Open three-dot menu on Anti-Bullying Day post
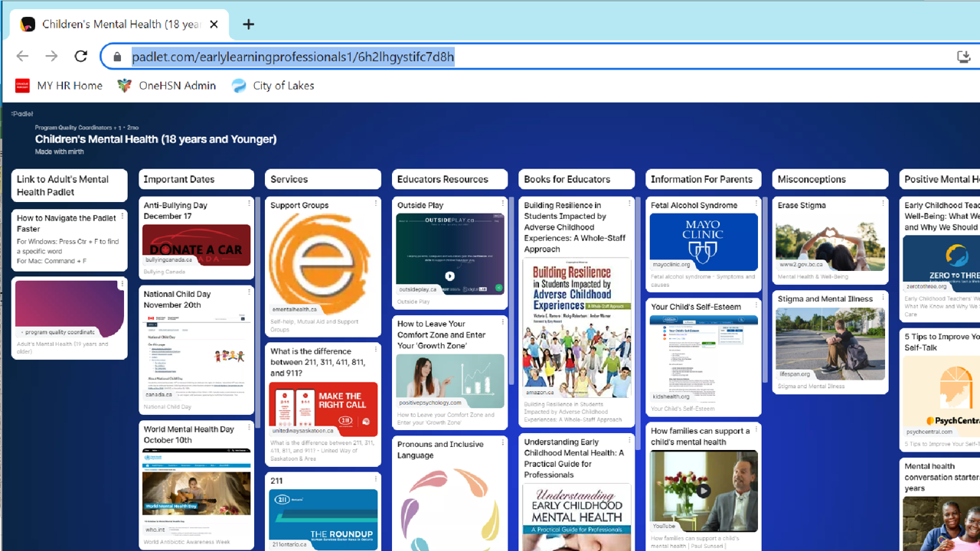This screenshot has width=980, height=551. 249,204
